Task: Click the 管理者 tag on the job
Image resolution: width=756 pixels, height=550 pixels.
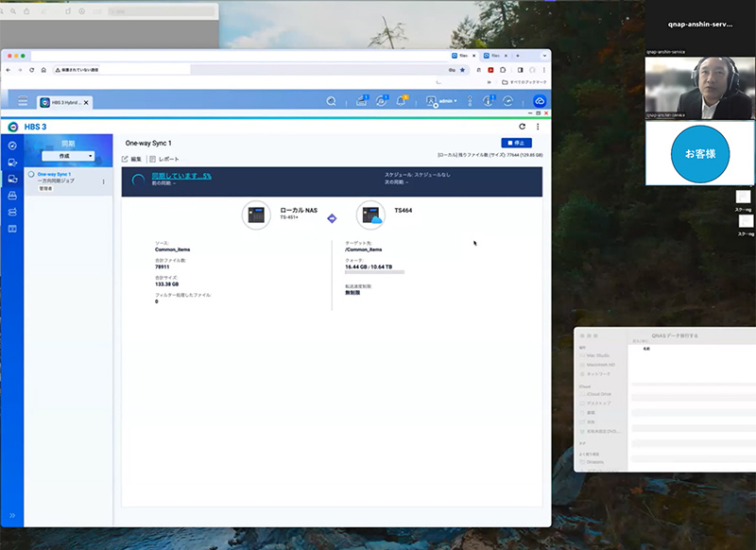Action: tap(45, 188)
